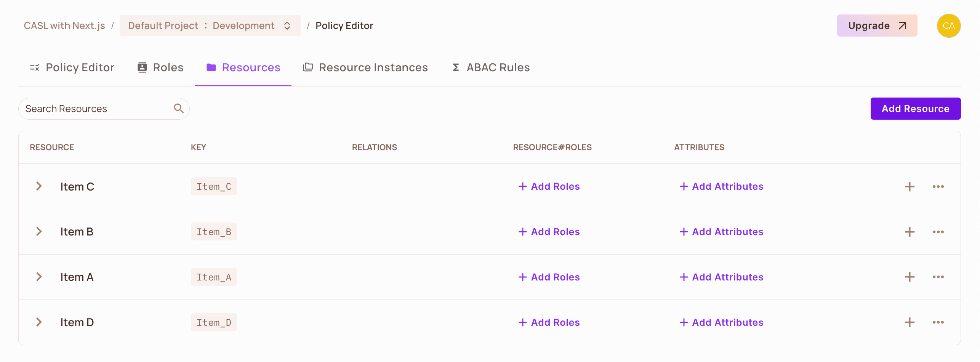This screenshot has width=980, height=362.
Task: Click the ABAC Rules sigma icon
Action: (455, 67)
